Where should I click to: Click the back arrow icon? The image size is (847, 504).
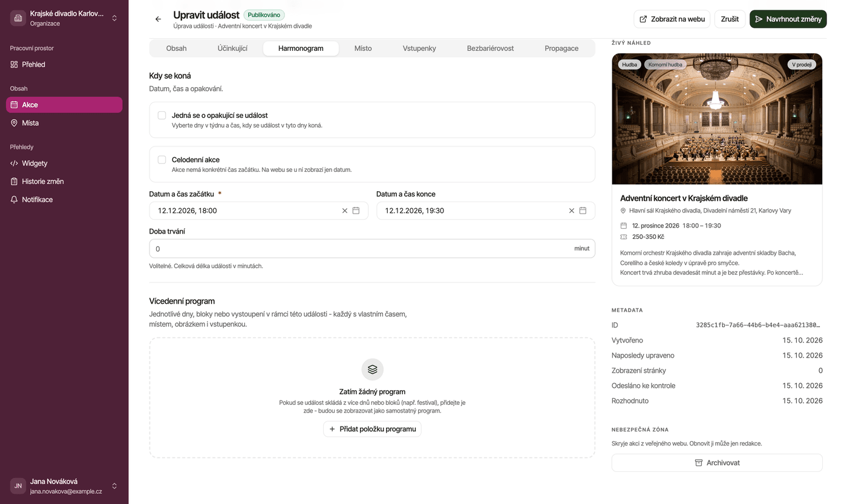point(158,19)
